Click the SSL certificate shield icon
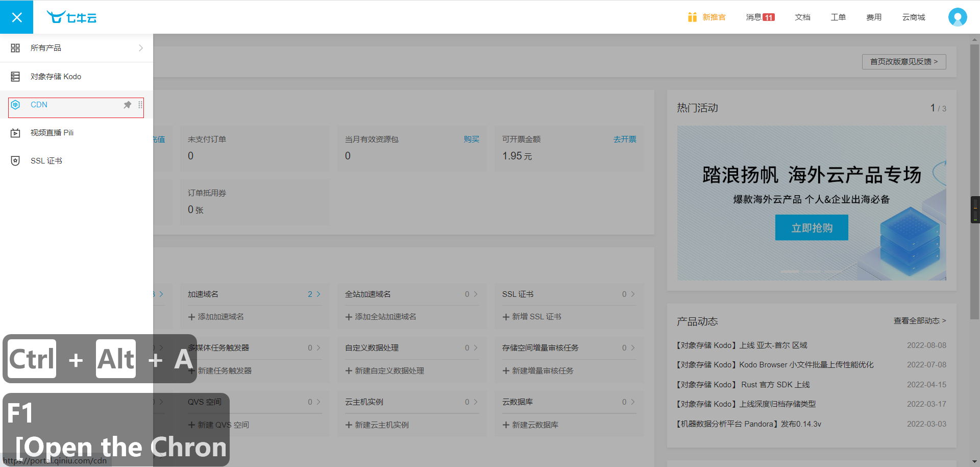Viewport: 980px width, 467px height. [x=15, y=161]
